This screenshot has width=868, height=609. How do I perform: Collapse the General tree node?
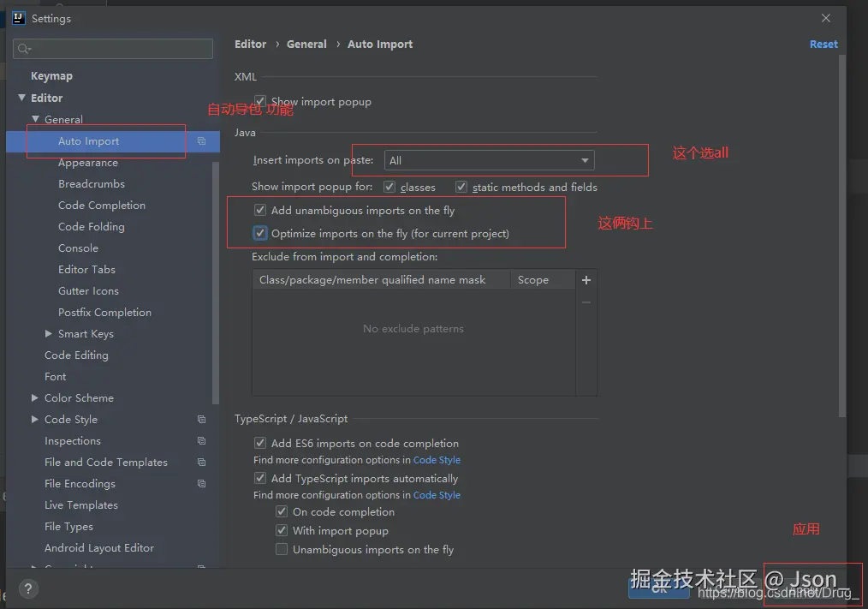click(x=35, y=119)
